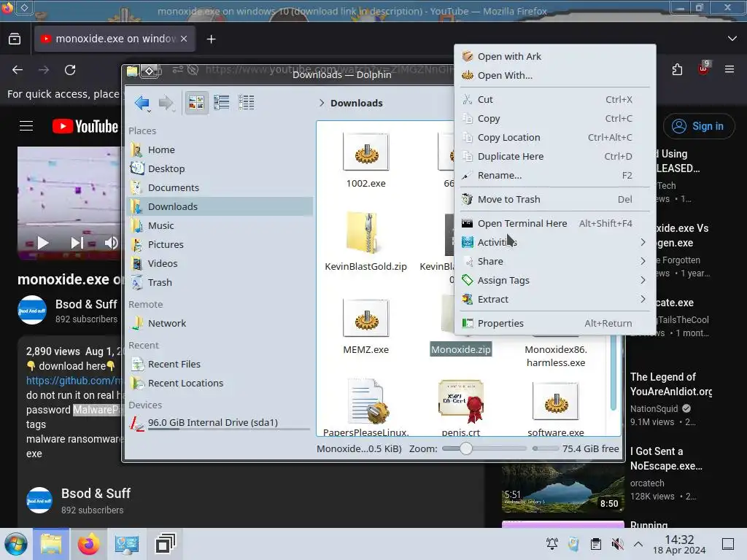Skip to next YouTube video
Screen dimensions: 747x560
pos(77,243)
